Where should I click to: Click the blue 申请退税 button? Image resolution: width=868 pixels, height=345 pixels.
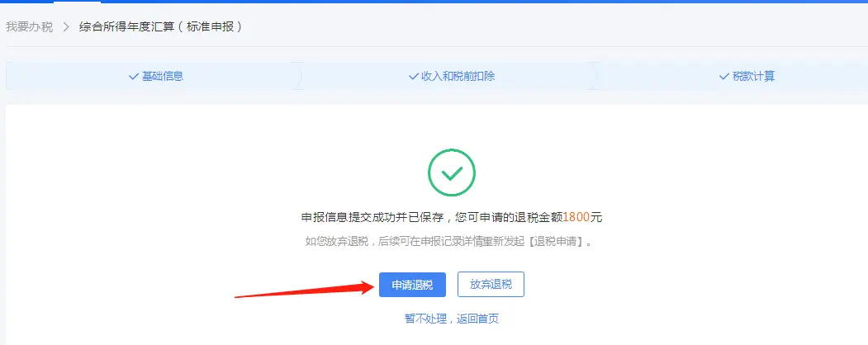click(412, 285)
